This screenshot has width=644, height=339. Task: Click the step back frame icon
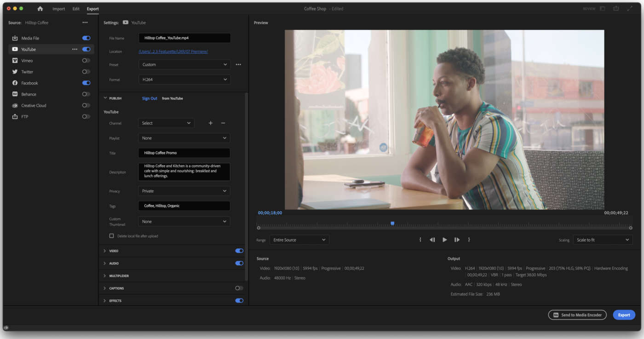tap(432, 240)
